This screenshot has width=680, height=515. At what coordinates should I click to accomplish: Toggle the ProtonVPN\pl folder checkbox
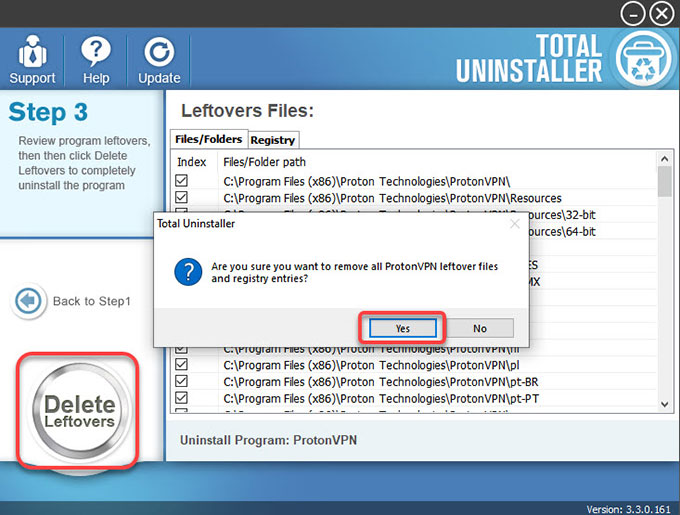pos(181,364)
